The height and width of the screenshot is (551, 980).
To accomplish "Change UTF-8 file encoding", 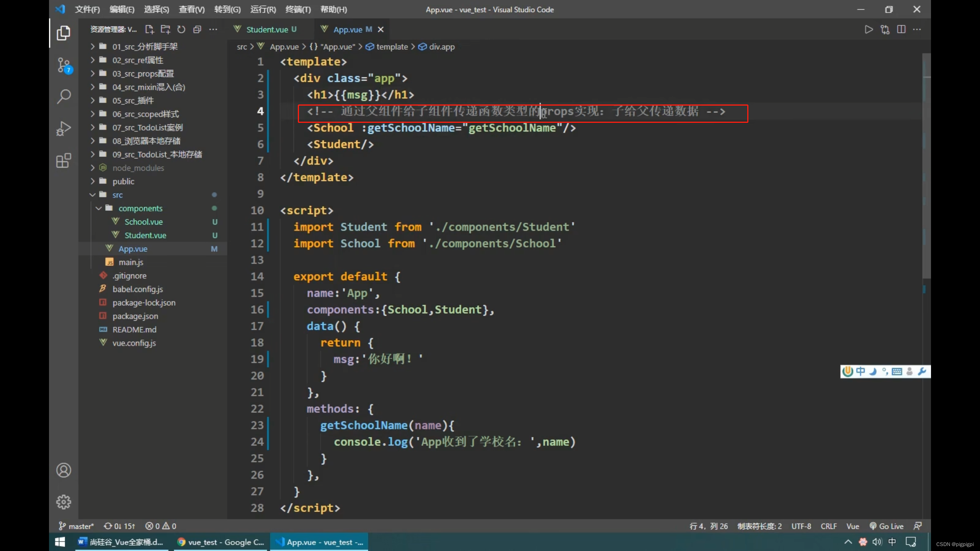I will coord(801,526).
